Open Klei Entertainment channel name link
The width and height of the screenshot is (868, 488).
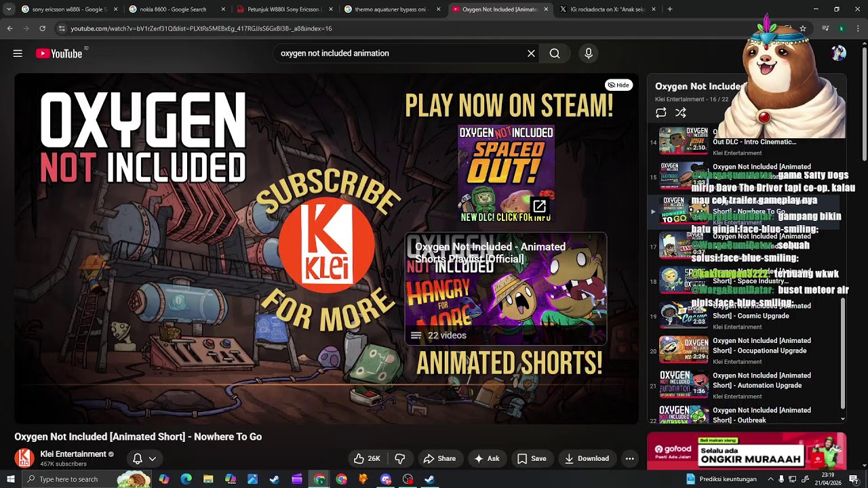click(x=73, y=454)
